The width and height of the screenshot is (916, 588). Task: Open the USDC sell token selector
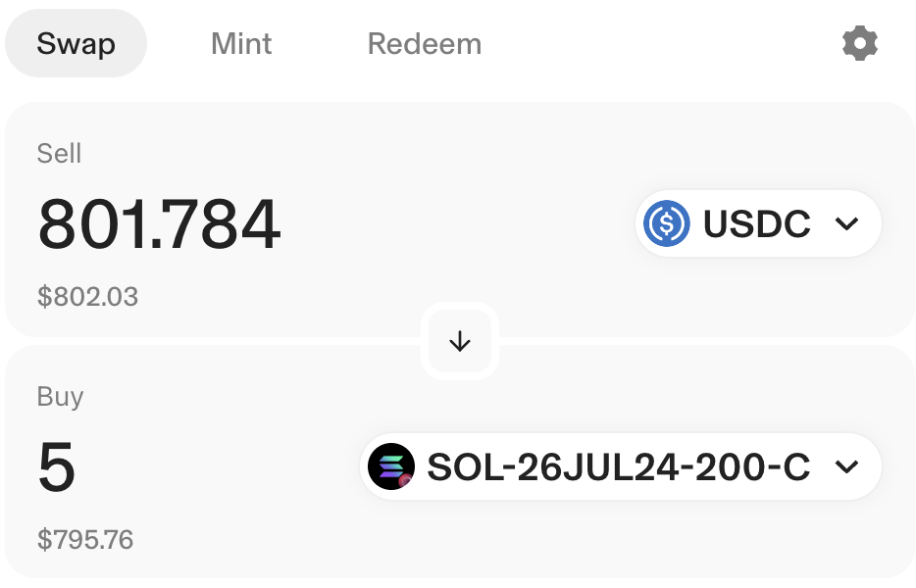point(757,224)
